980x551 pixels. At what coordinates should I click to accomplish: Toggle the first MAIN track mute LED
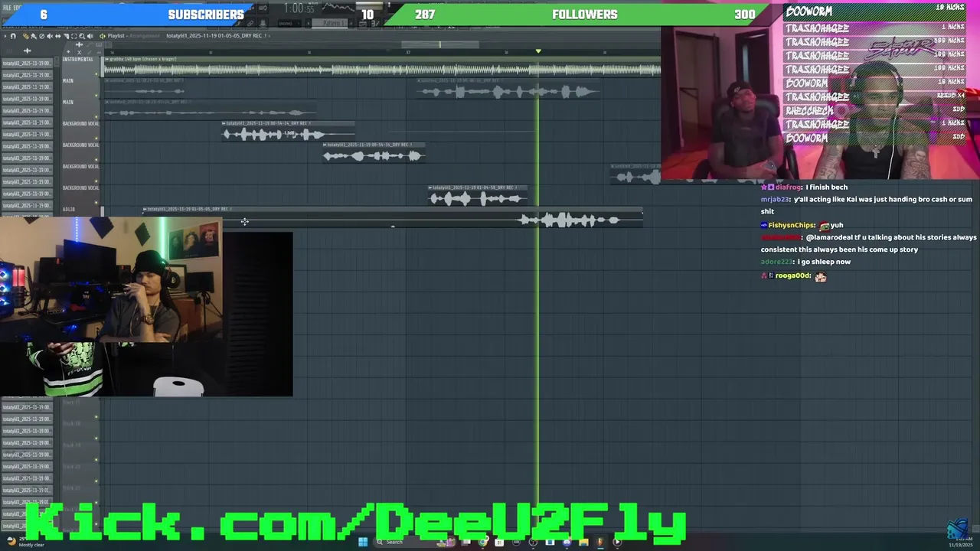point(96,96)
